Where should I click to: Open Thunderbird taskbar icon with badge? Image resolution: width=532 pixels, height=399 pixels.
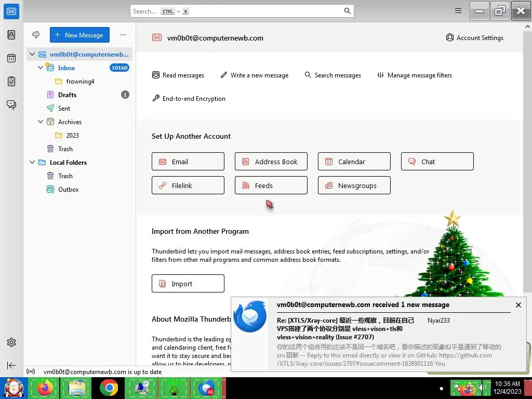click(x=206, y=388)
